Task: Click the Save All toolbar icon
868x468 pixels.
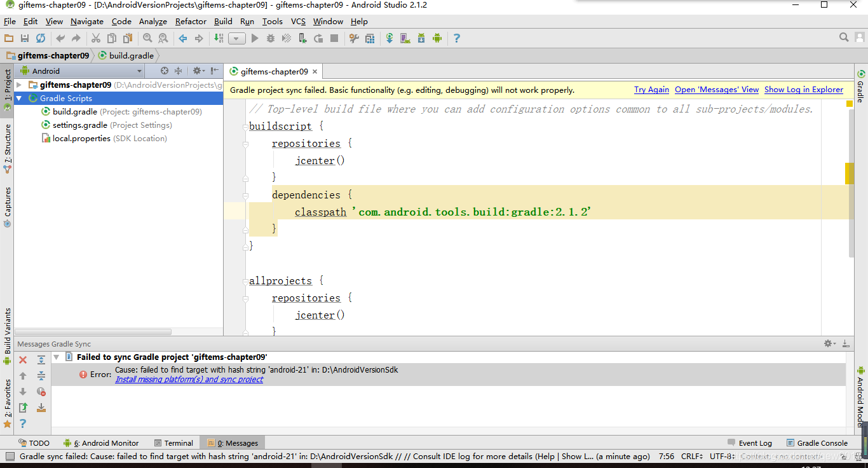Action: [25, 38]
